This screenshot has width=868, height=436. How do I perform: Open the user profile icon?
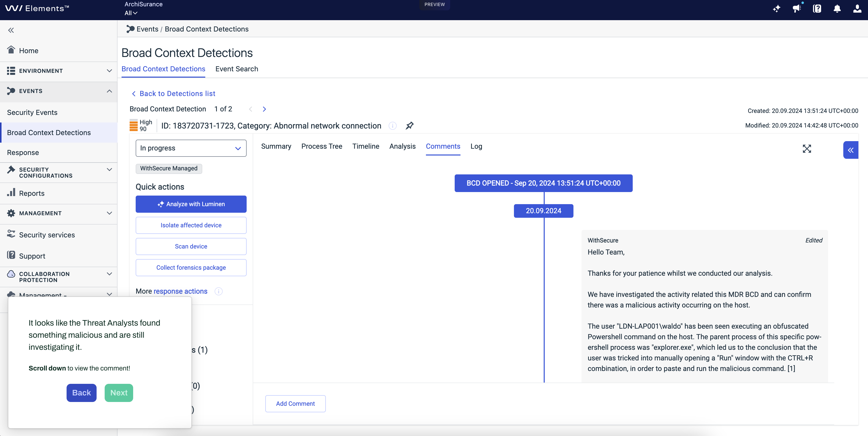pos(857,9)
